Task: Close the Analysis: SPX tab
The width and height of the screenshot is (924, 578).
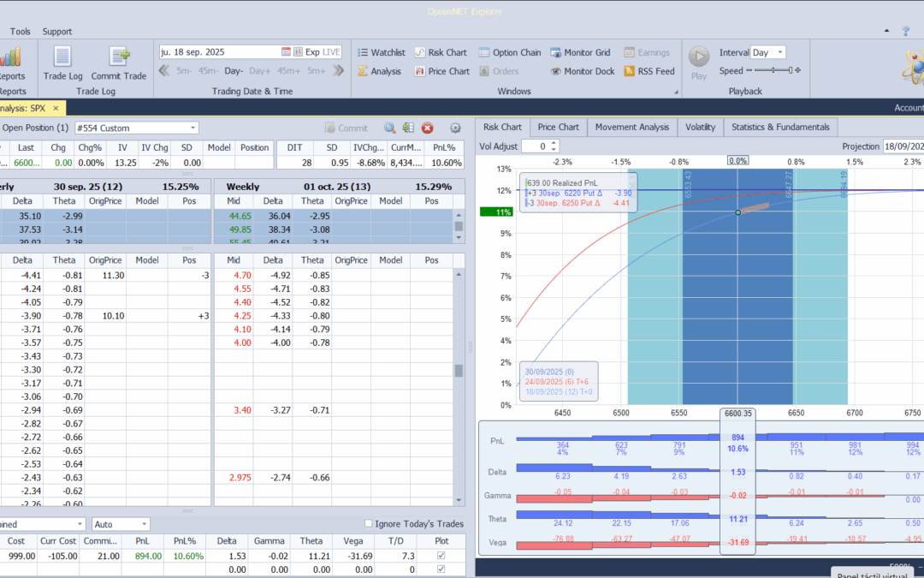Action: (x=56, y=109)
